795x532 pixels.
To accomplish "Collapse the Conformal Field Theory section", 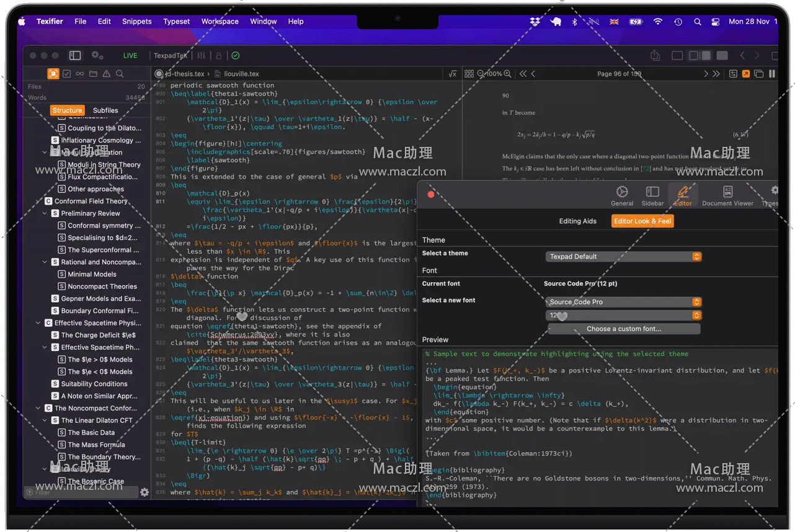I will 38,202.
